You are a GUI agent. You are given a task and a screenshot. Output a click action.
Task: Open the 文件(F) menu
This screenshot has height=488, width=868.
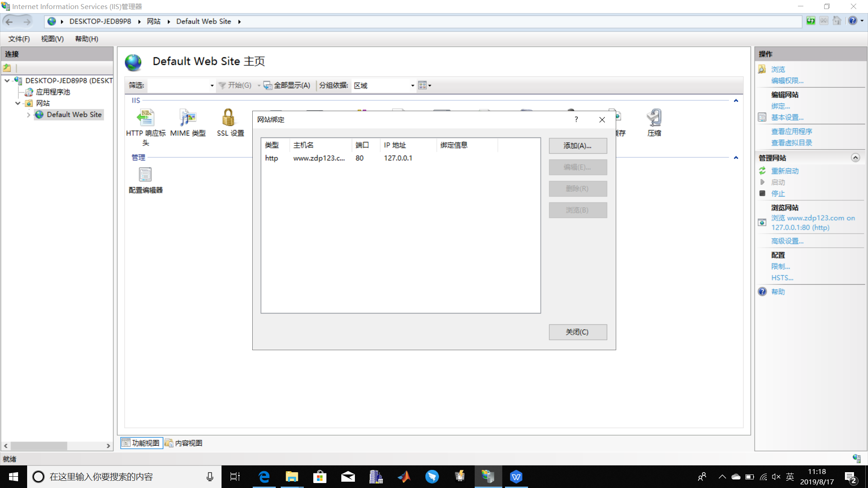tap(19, 39)
